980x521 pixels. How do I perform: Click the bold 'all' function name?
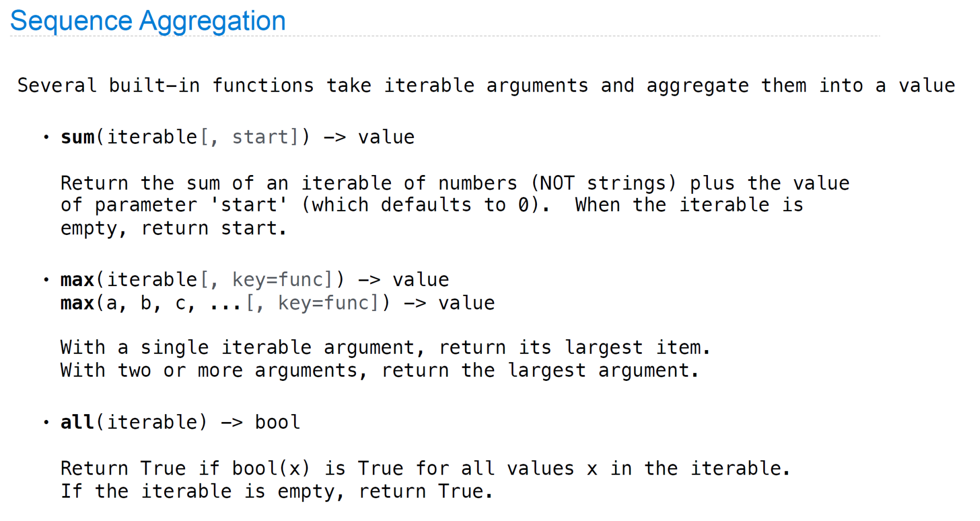(78, 422)
